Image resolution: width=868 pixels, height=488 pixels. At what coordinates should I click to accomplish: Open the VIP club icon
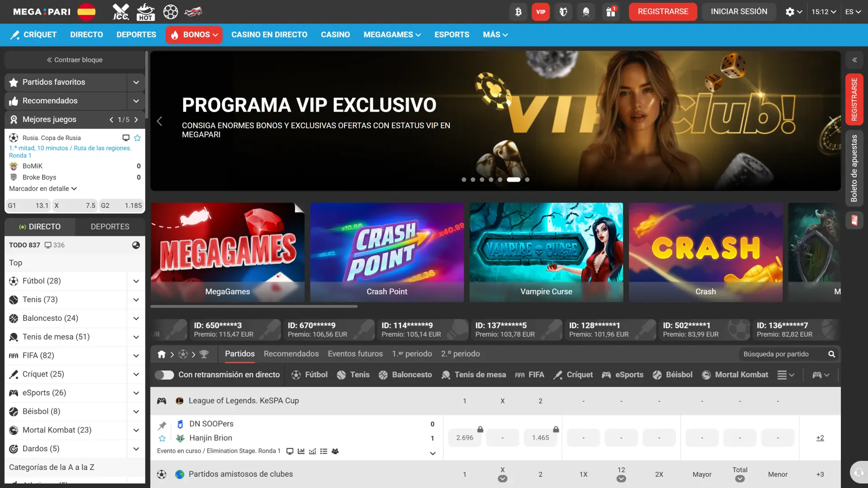541,12
